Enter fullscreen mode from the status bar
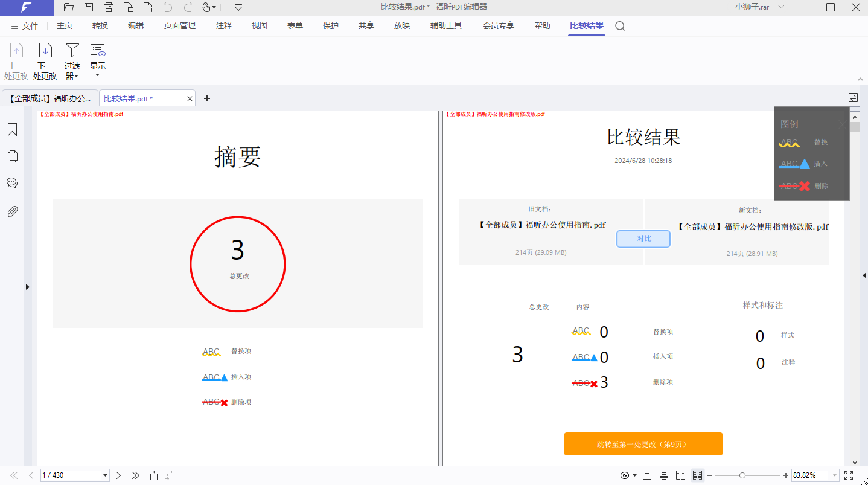Image resolution: width=868 pixels, height=485 pixels. [849, 475]
